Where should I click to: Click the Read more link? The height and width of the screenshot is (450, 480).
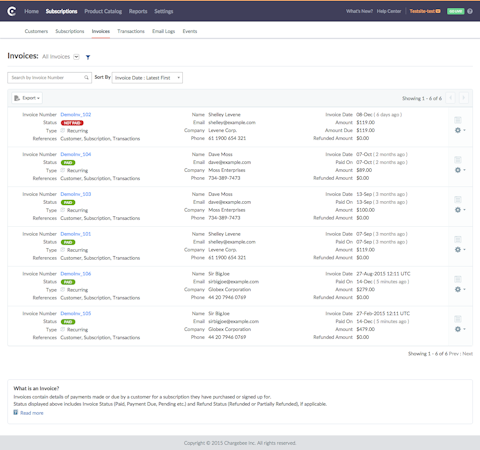click(32, 413)
